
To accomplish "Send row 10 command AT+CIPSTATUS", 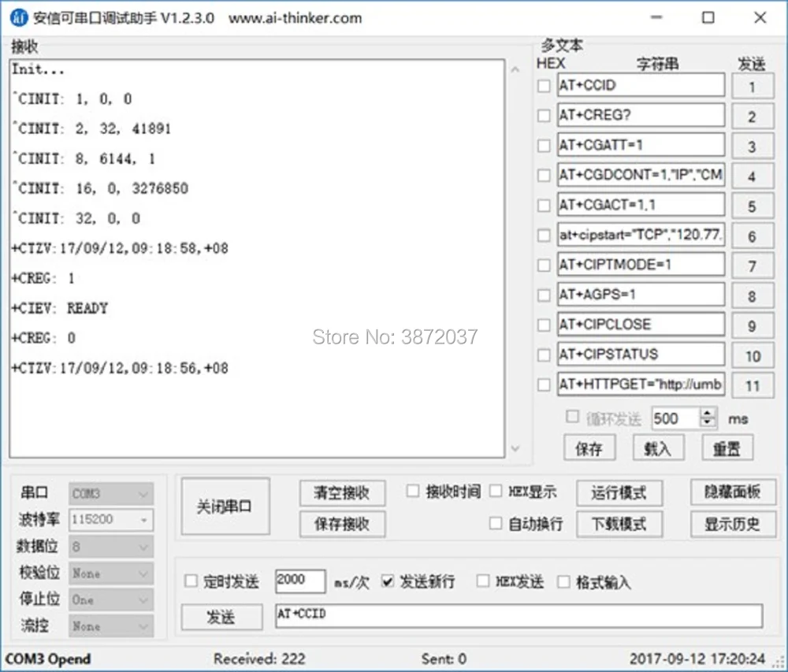I will click(753, 355).
